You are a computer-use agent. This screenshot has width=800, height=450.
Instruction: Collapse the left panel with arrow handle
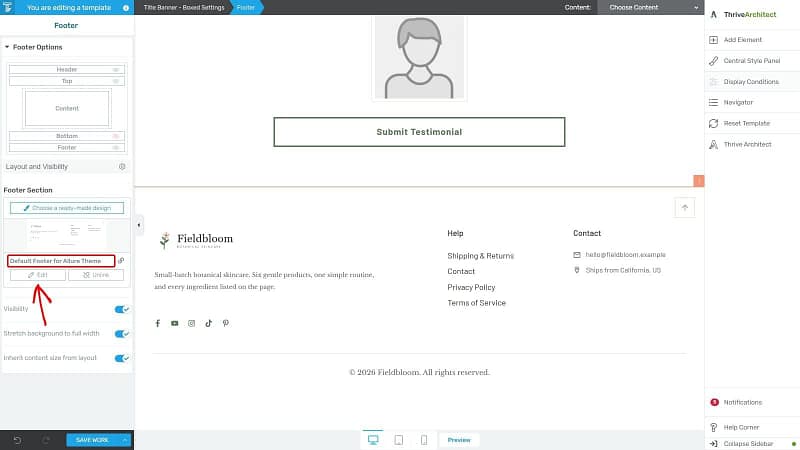139,225
